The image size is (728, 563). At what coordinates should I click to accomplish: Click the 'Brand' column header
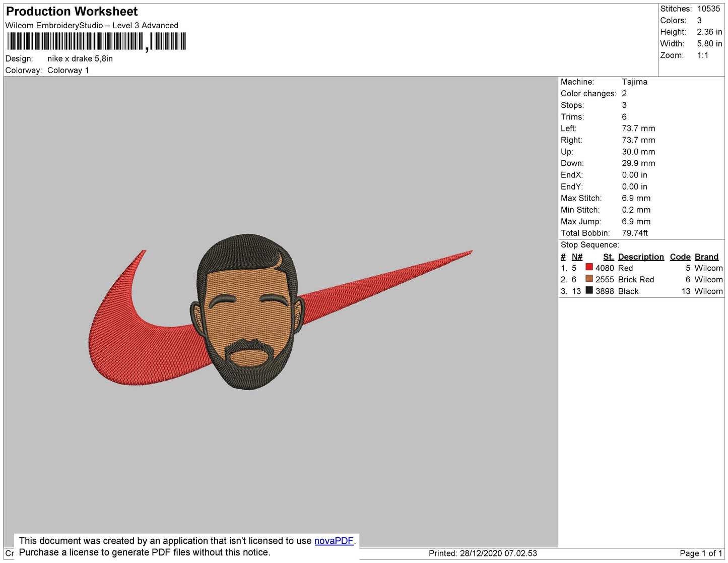(x=706, y=257)
